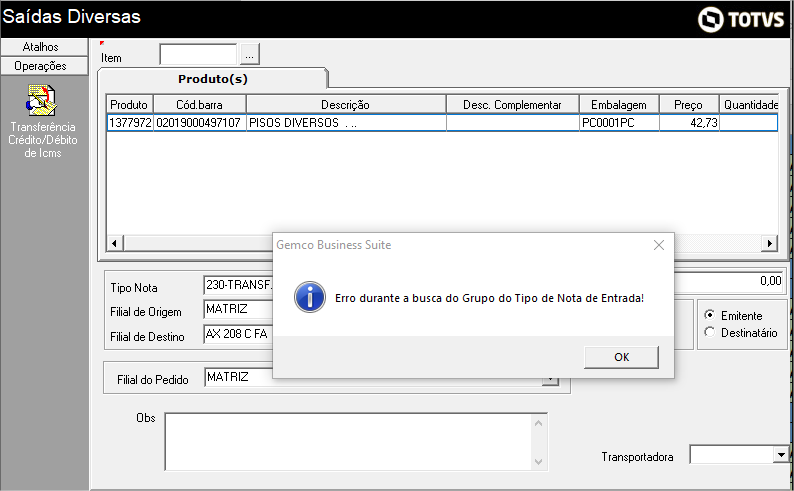Select product cell 1377972
This screenshot has height=491, width=794.
(x=130, y=122)
